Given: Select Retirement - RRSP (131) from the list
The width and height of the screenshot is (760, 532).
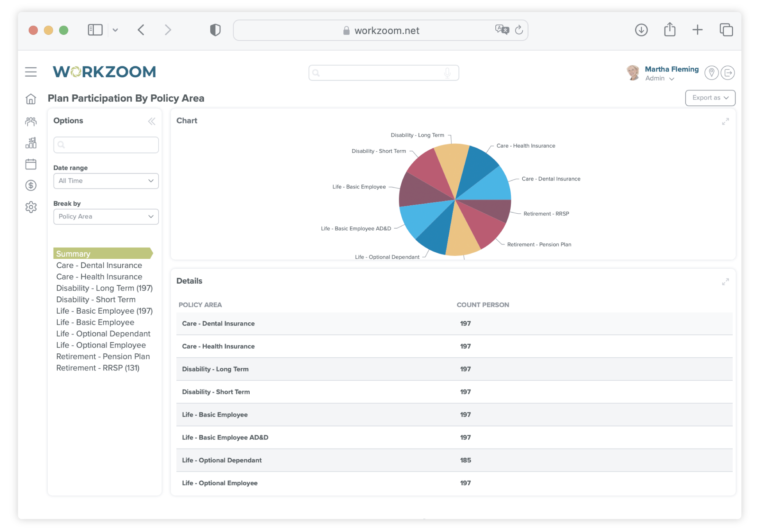Looking at the screenshot, I should coord(98,368).
